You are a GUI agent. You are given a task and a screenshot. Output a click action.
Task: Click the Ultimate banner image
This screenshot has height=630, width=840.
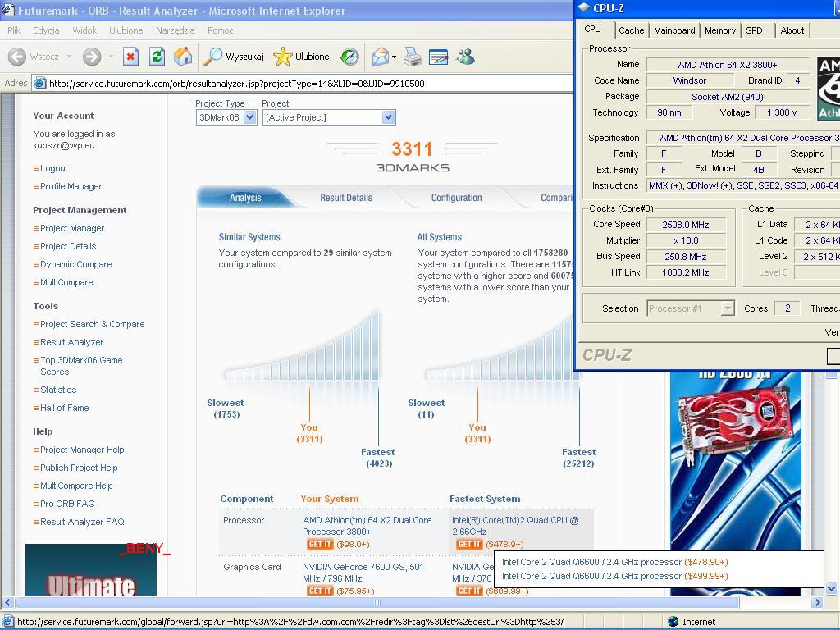[91, 570]
